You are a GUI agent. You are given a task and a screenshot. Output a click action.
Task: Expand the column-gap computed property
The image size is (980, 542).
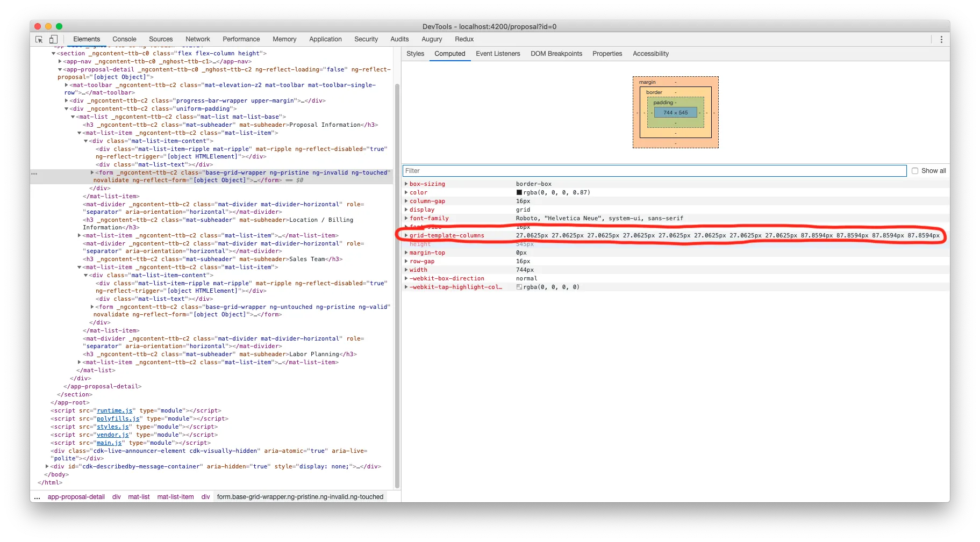[x=406, y=201]
